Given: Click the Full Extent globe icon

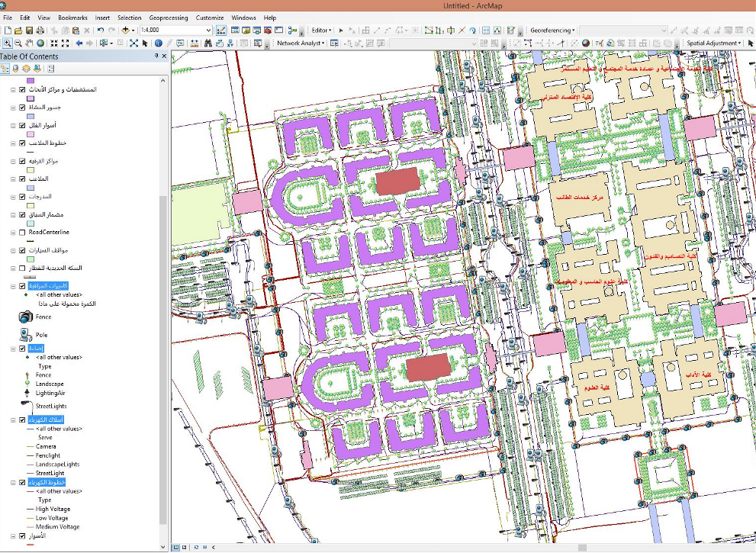Looking at the screenshot, I should 40,43.
